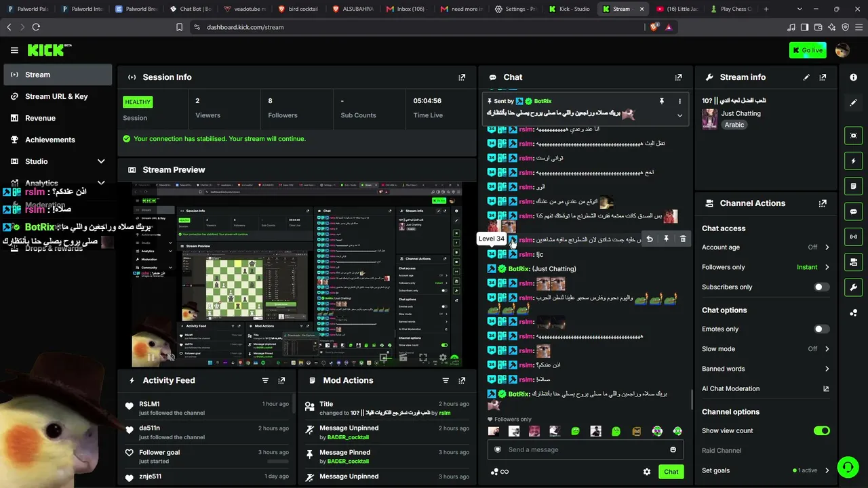Send message with Chat button
Viewport: 868px width, 488px height.
point(671,472)
